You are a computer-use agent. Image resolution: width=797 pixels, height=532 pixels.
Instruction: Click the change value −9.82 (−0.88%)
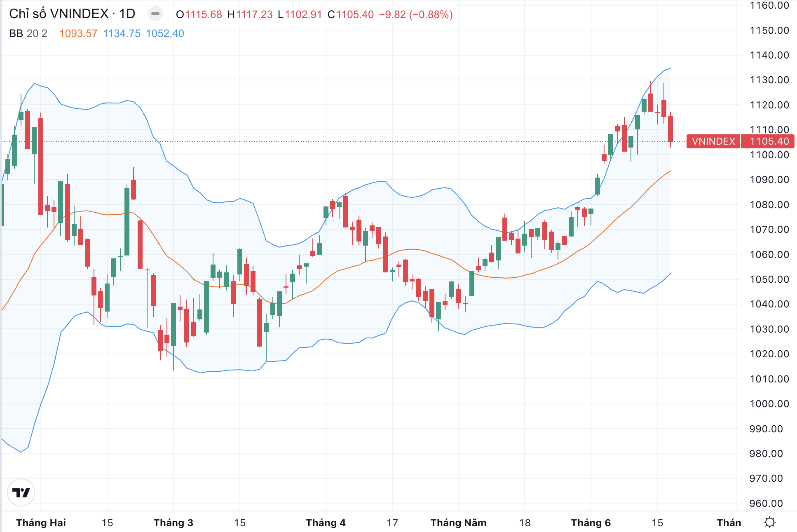point(416,14)
